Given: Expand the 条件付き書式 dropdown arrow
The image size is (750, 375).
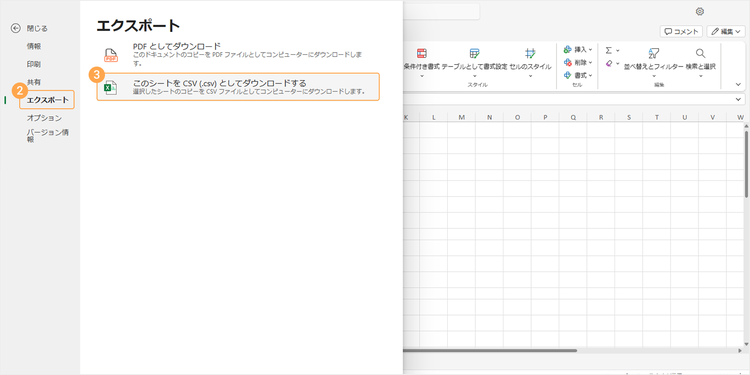Looking at the screenshot, I should [x=421, y=77].
